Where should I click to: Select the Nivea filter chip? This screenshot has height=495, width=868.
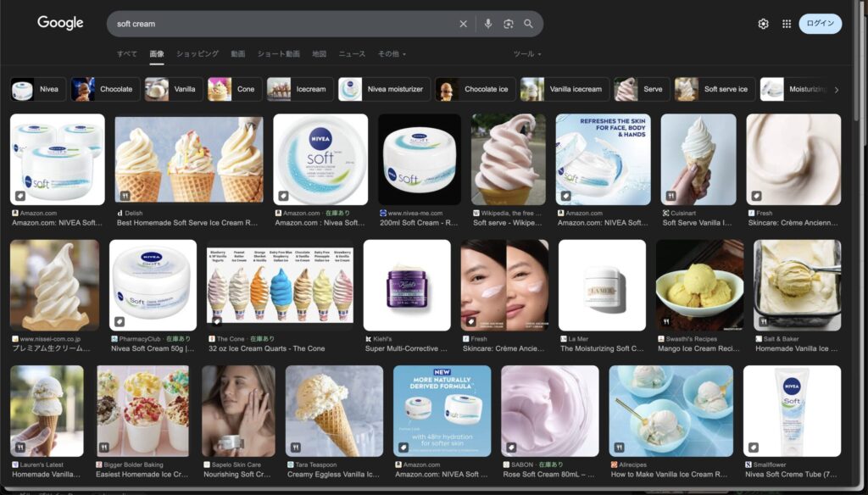click(x=39, y=89)
